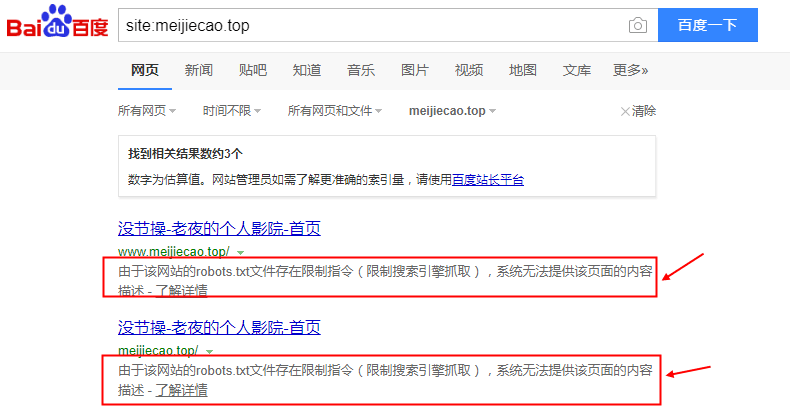Open the 文库 tab
Image resolution: width=790 pixels, height=415 pixels.
click(576, 70)
